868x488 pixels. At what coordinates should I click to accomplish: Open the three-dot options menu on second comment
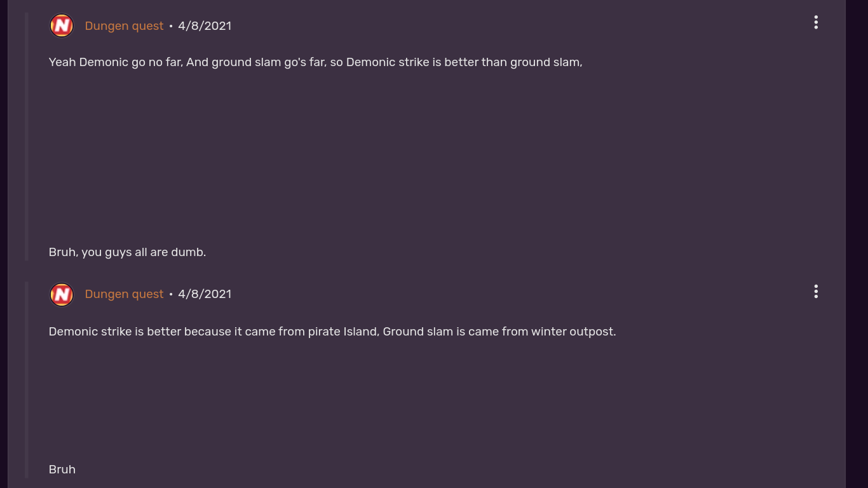click(816, 292)
